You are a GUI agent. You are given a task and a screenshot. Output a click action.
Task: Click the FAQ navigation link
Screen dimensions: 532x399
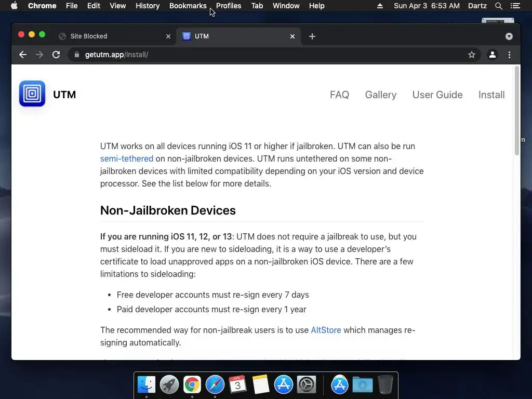tap(339, 95)
